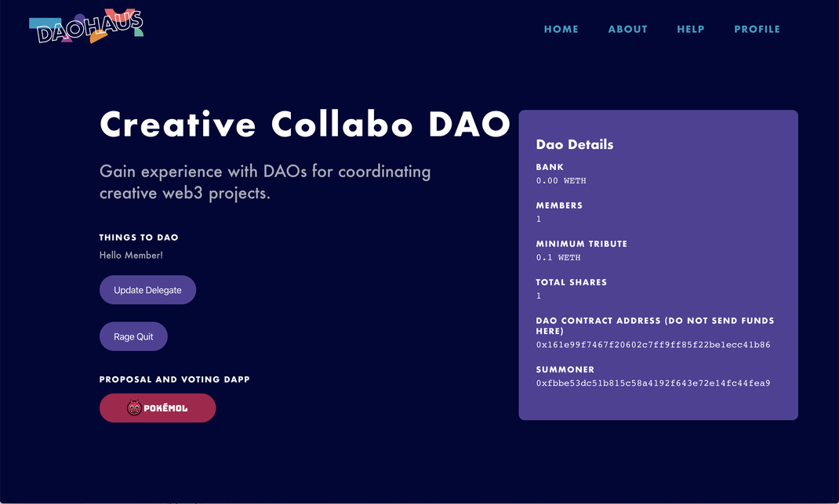This screenshot has height=504, width=839.
Task: Click the 0.1 WETH minimum tribute value
Action: pos(558,257)
